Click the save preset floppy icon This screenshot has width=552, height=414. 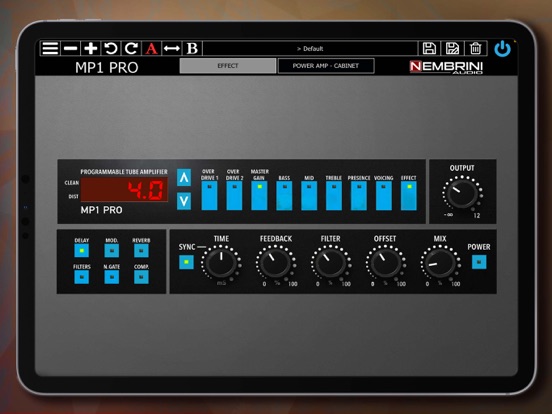point(429,48)
